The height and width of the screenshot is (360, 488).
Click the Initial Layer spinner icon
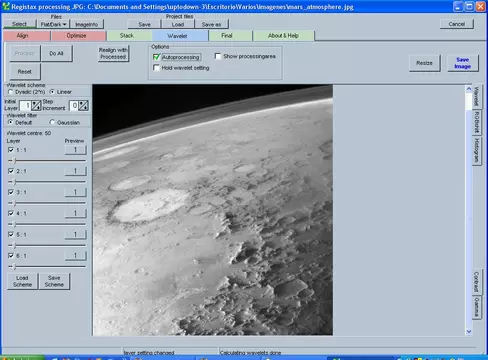(x=36, y=106)
